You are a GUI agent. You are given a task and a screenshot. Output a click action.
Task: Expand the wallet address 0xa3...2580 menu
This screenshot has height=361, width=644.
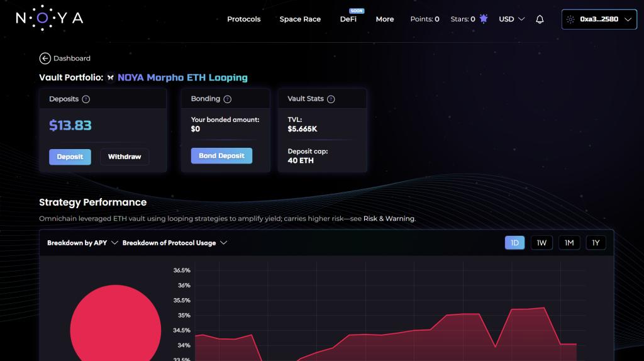(599, 19)
